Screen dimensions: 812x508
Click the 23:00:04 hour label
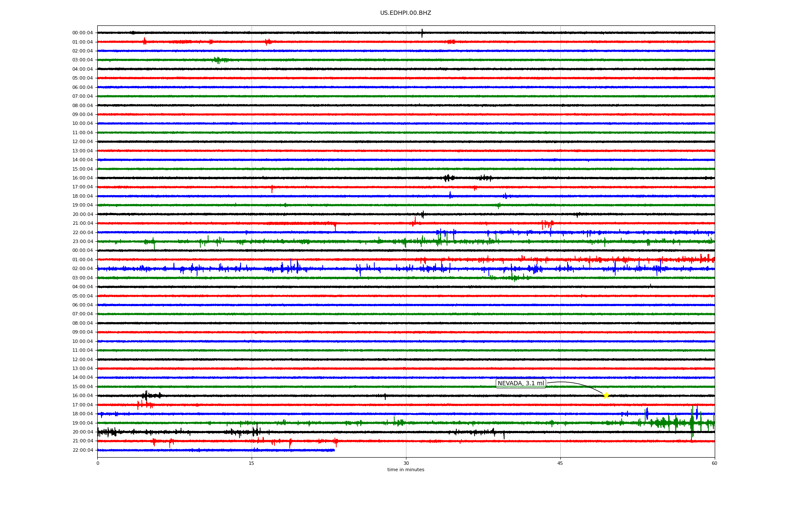coord(82,242)
